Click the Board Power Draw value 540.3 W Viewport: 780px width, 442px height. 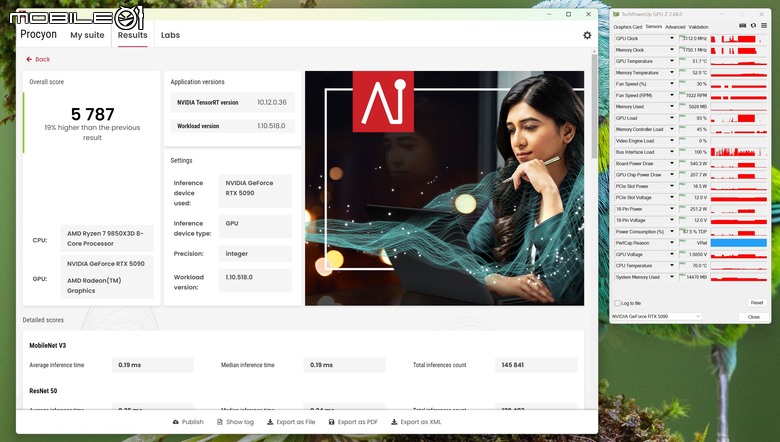pos(698,164)
